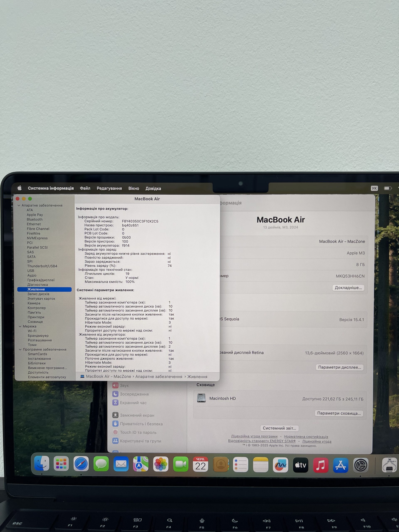Viewport: 399px width, 532px height.
Task: Open Замкнений екран settings in sidebar
Action: [133, 415]
